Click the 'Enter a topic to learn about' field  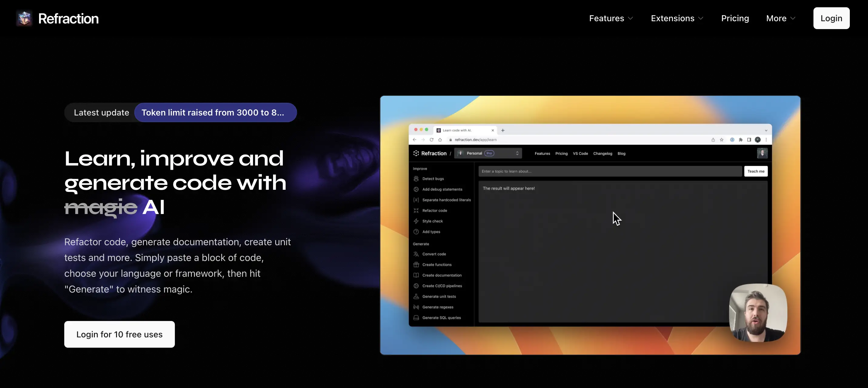tap(610, 171)
